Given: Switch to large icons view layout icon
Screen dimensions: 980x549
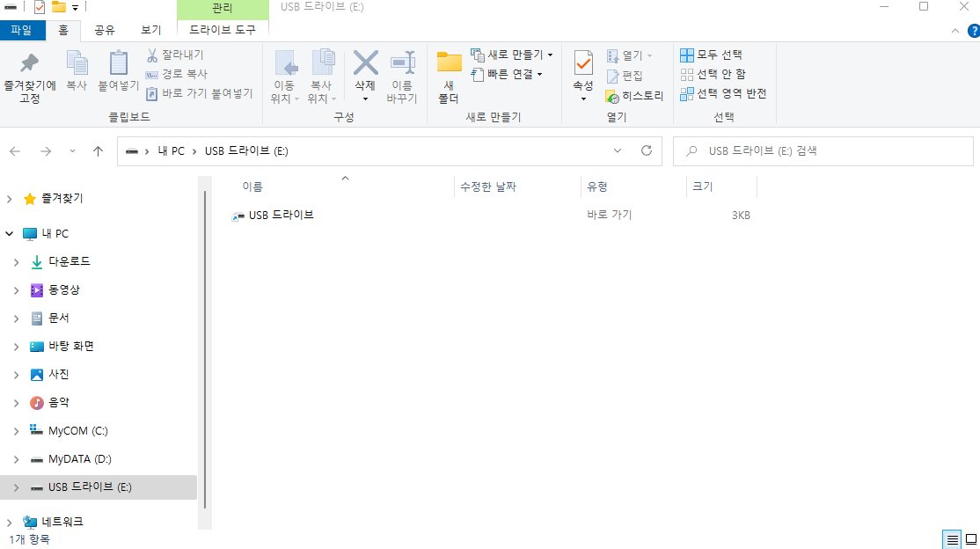Looking at the screenshot, I should [x=970, y=539].
